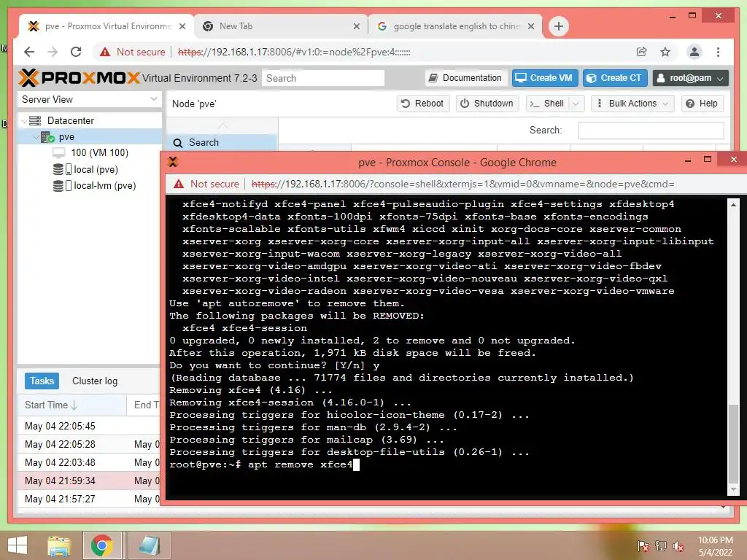This screenshot has width=747, height=560.
Task: Open the Chrome profile avatar
Action: click(x=694, y=52)
